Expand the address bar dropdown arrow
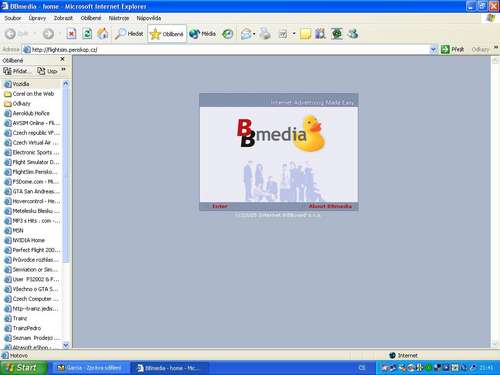 [433, 50]
